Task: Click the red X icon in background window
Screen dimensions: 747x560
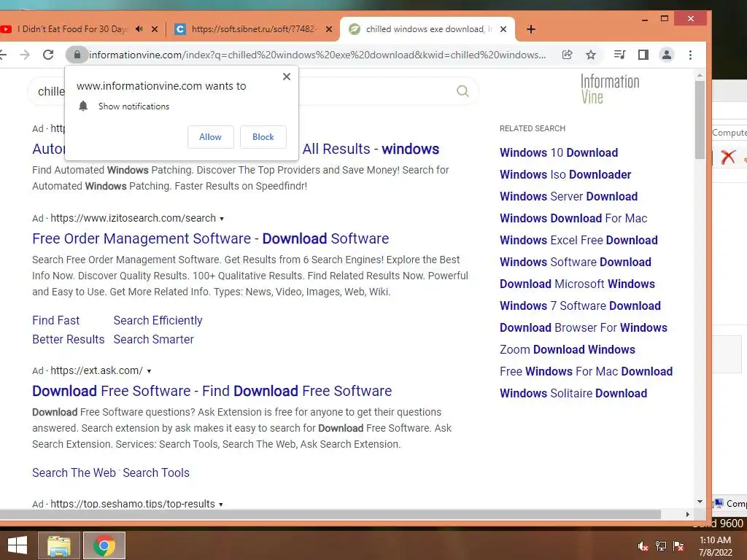Action: coord(728,157)
